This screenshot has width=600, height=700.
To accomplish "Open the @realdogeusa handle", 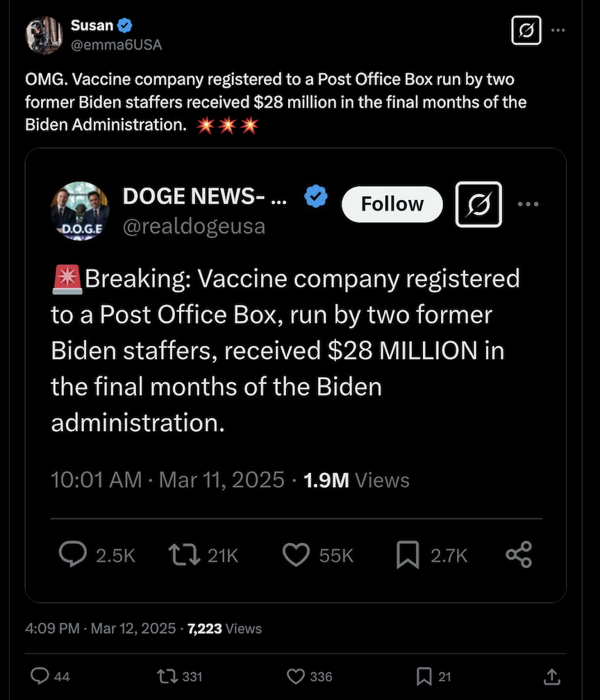I will pyautogui.click(x=194, y=226).
